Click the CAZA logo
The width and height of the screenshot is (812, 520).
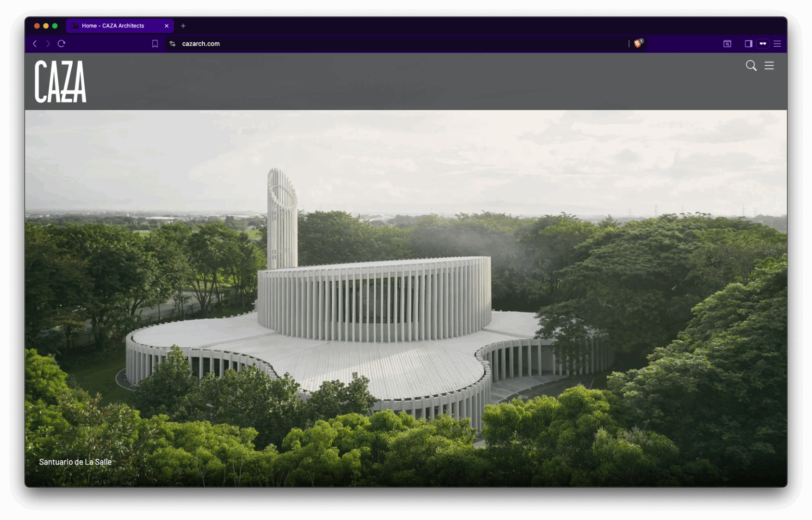click(x=61, y=81)
